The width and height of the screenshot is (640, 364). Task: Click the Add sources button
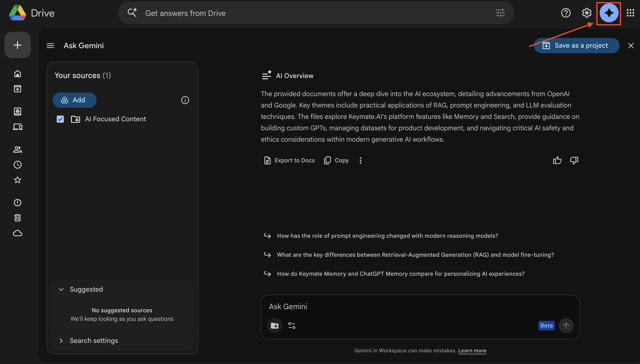75,100
